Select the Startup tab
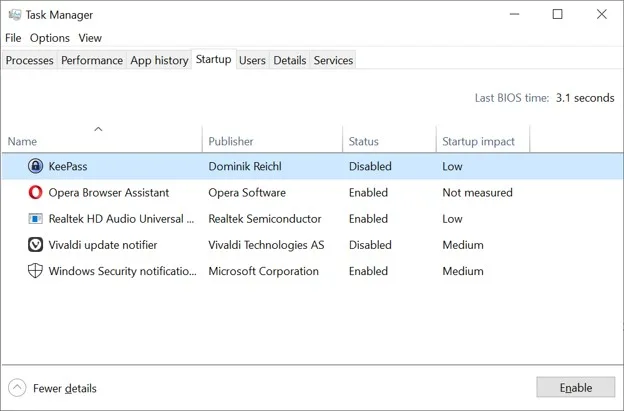 click(214, 59)
